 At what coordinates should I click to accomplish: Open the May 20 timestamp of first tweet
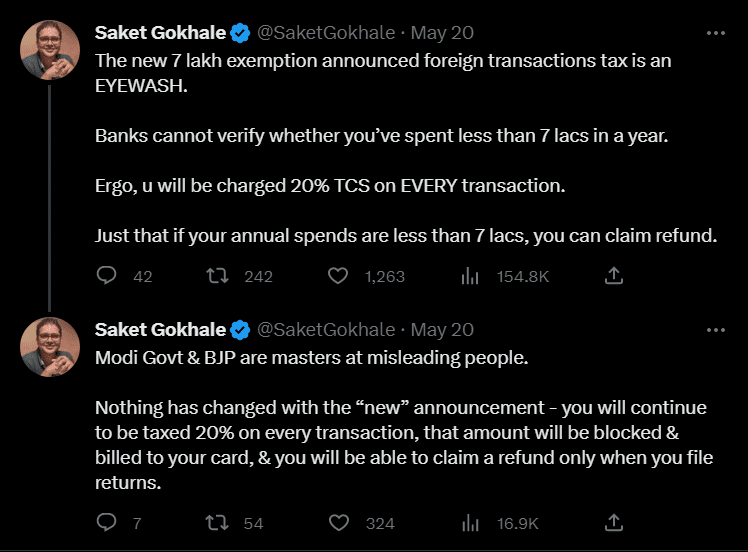[x=442, y=33]
